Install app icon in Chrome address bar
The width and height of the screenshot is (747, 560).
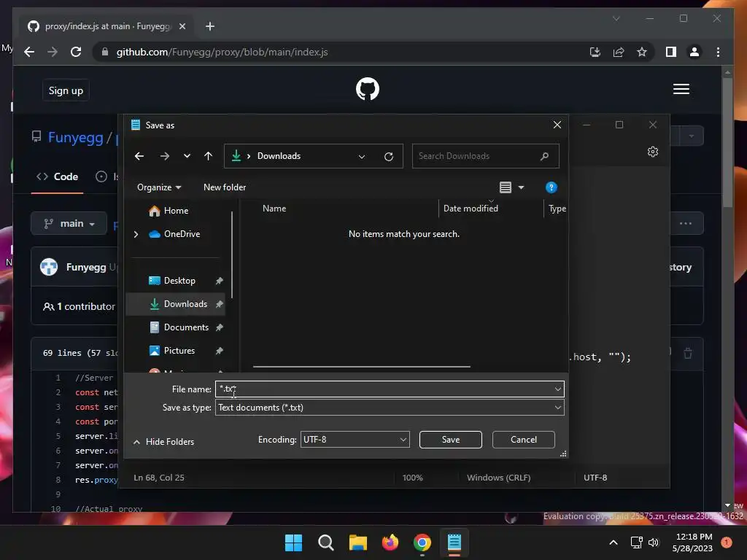(x=595, y=52)
